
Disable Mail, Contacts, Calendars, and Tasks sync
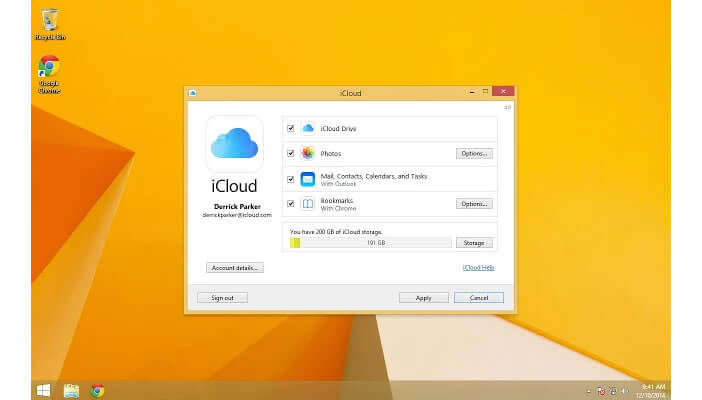(290, 179)
